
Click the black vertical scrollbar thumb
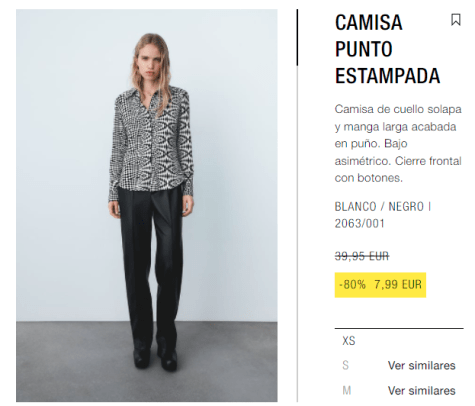297,37
